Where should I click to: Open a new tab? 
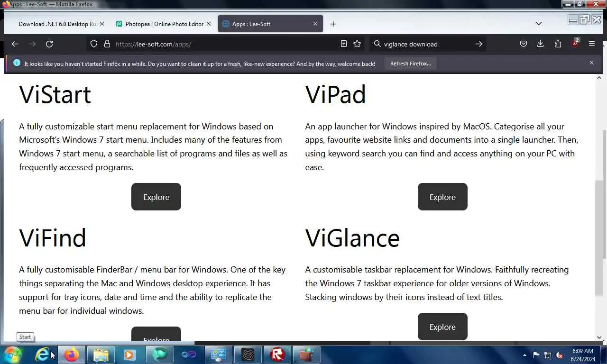point(333,24)
